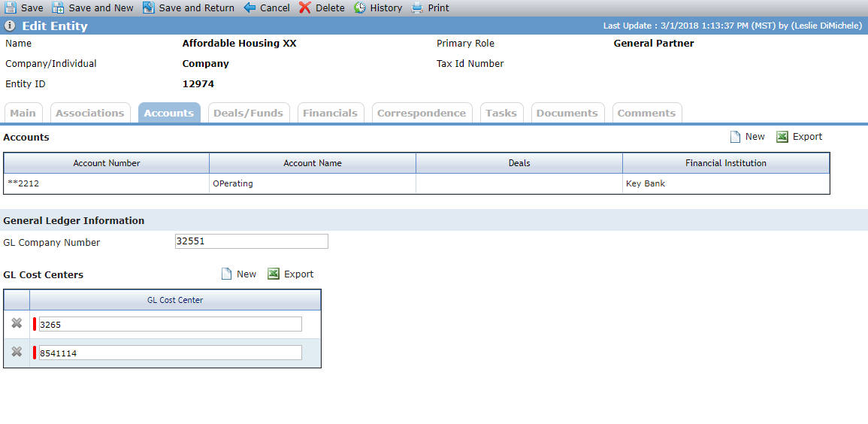Click the Save and Return icon
Viewport: 868px width, 424px height.
(148, 8)
